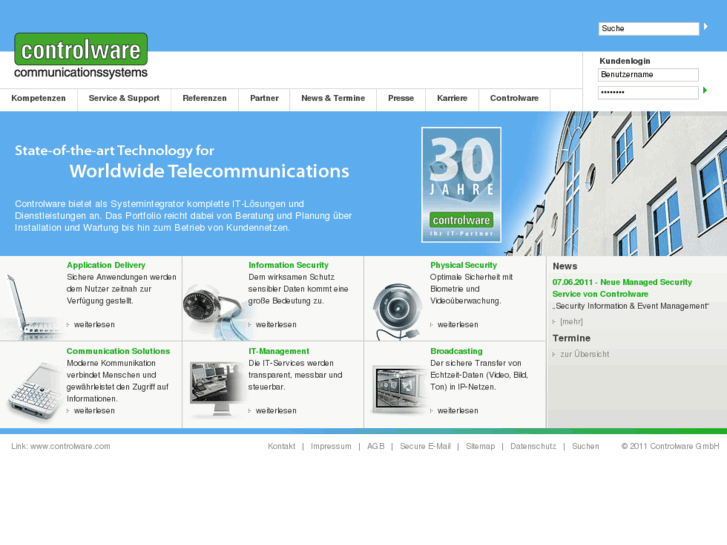The height and width of the screenshot is (545, 727).
Task: Click zur Übersicht under Termine
Action: (x=585, y=354)
